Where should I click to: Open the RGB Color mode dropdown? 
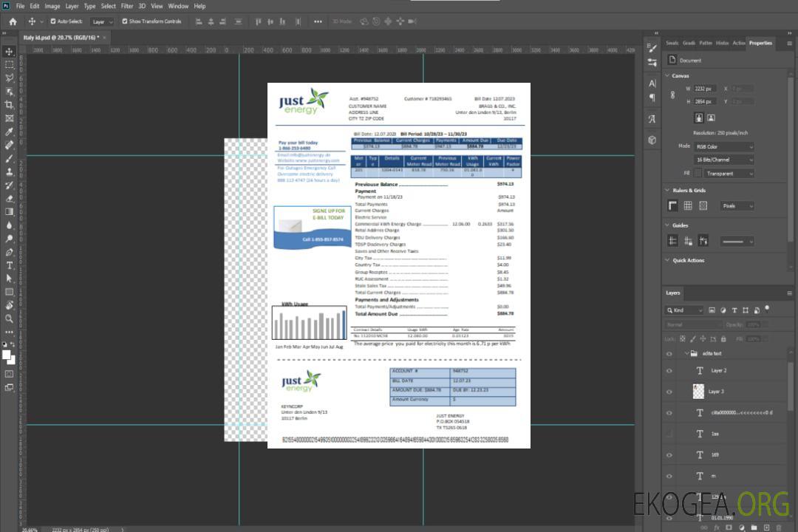click(723, 146)
